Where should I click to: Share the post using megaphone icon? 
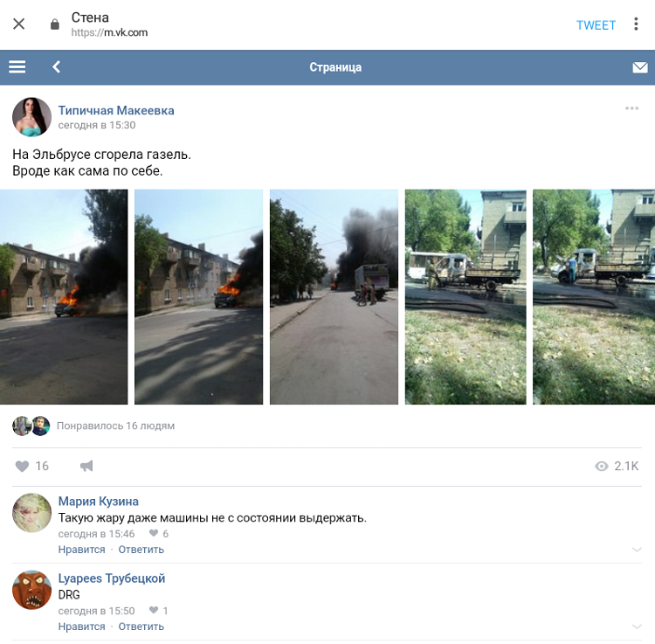click(86, 467)
